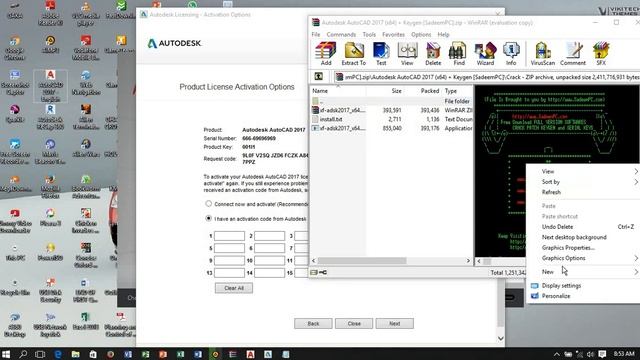Open the WinRAR Options menu
This screenshot has width=640, height=360.
pos(421,34)
